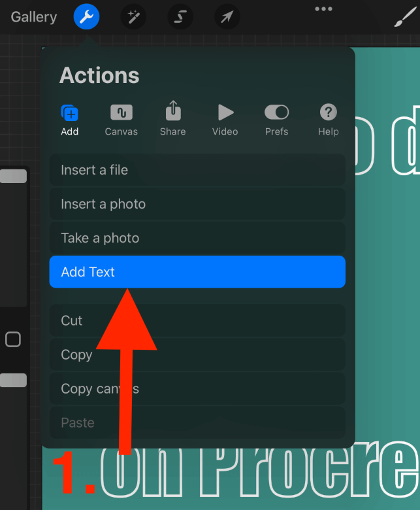
Task: Choose Copy canvas option
Action: point(197,388)
